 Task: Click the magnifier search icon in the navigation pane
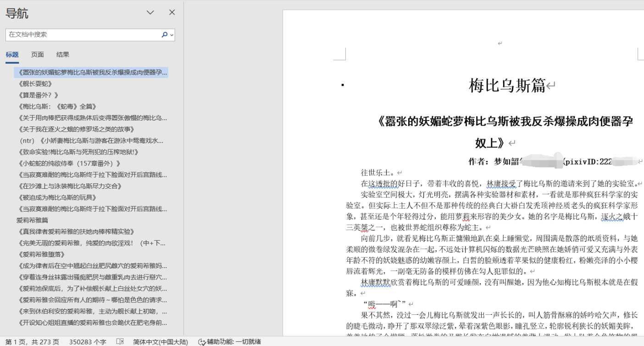(164, 34)
